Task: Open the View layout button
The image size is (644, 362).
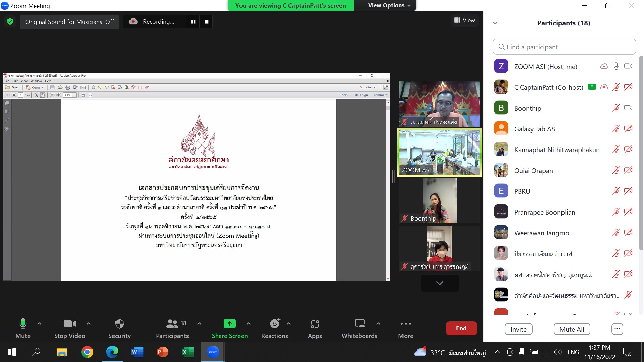Action: click(465, 20)
